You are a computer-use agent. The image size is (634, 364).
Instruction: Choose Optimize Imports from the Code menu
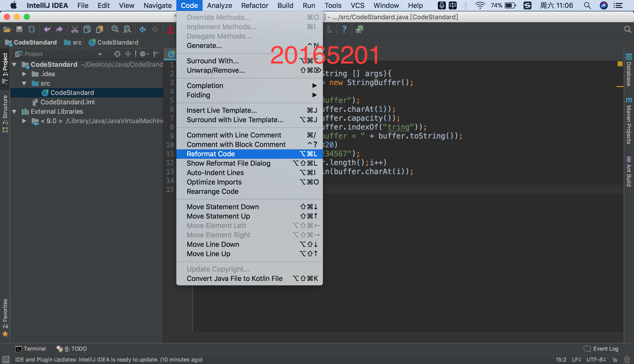click(x=214, y=182)
